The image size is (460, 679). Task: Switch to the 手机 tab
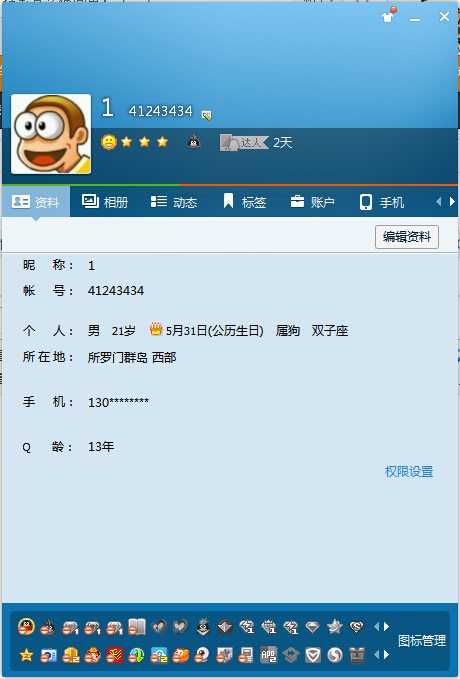[382, 202]
